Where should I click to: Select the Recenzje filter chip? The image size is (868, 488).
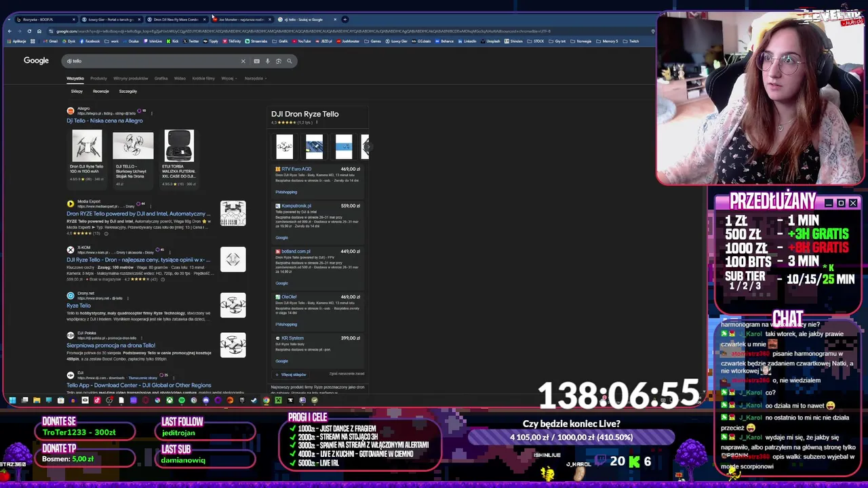pos(101,91)
